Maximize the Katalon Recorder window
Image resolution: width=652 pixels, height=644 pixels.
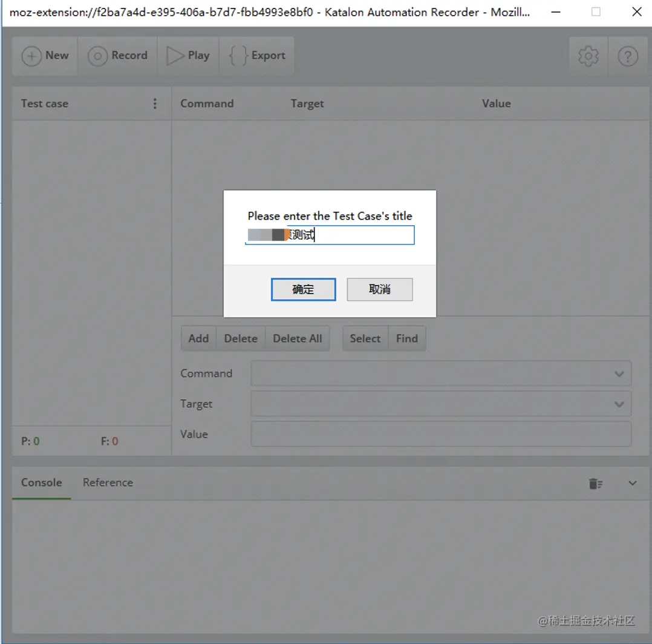pyautogui.click(x=596, y=12)
